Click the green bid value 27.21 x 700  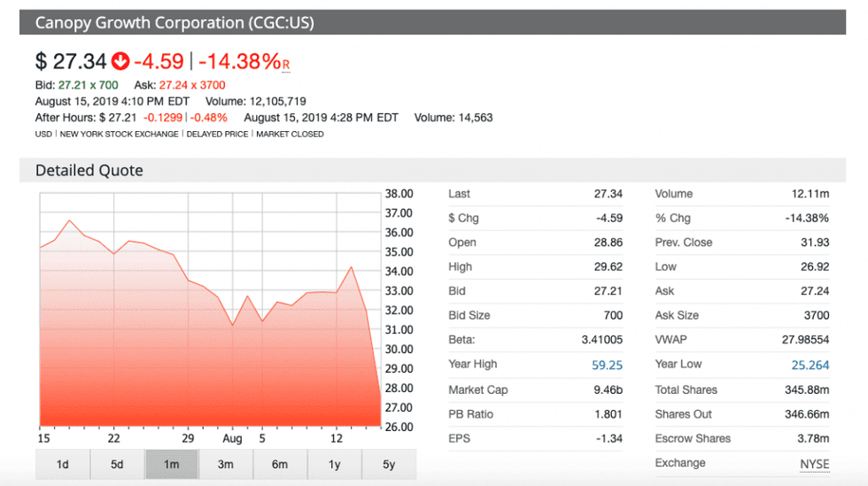coord(89,85)
